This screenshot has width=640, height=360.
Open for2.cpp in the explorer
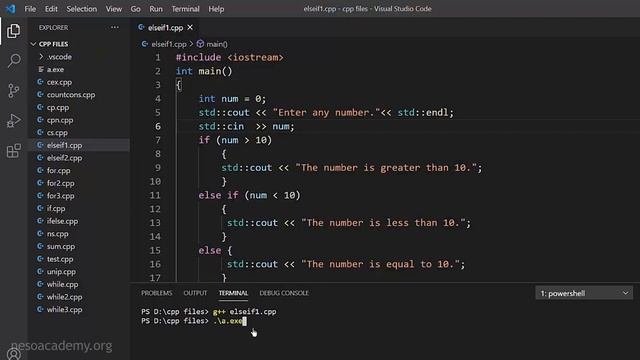(x=60, y=183)
